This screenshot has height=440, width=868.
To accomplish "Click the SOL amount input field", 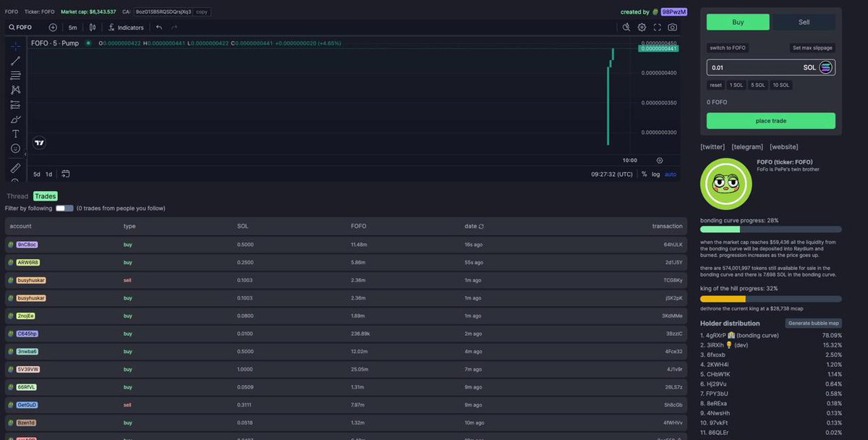I will pyautogui.click(x=771, y=67).
